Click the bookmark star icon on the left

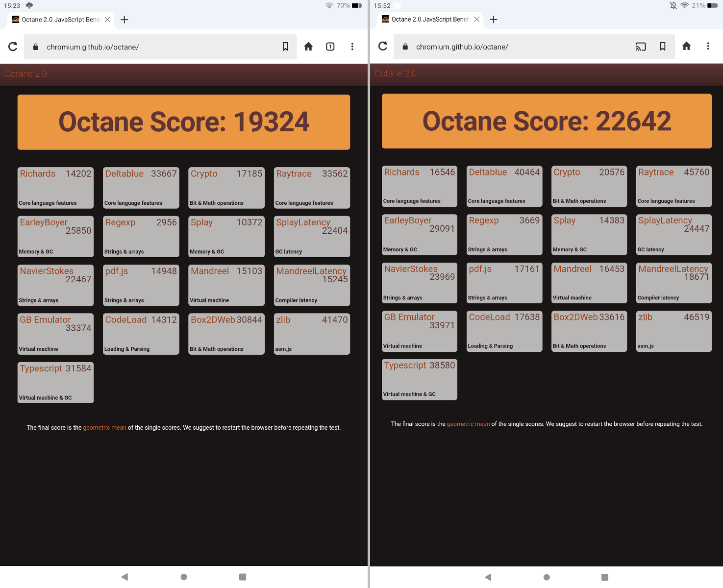[x=286, y=47]
